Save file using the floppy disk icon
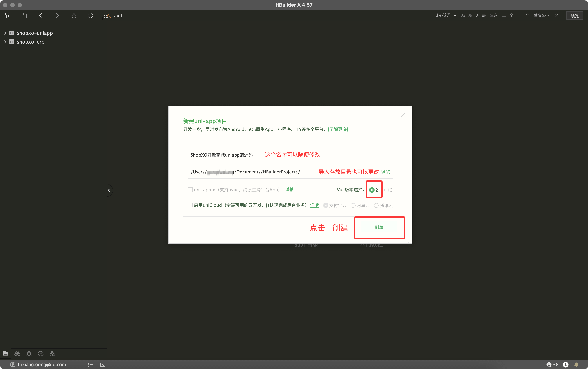588x369 pixels. 24,15
